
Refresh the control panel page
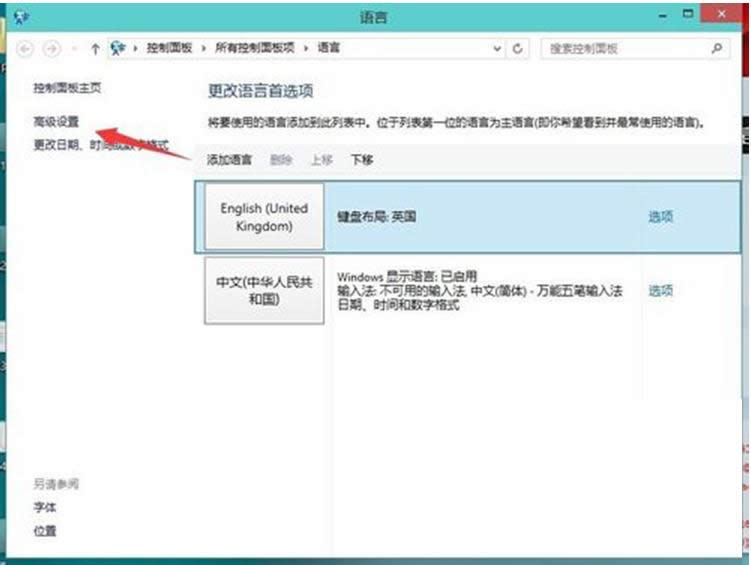tap(517, 48)
